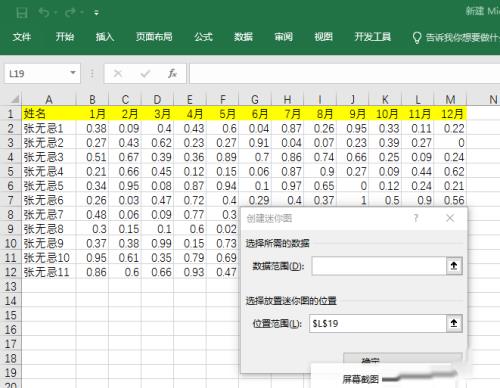500x388 pixels.
Task: Switch to the 开发工具 ribbon tab
Action: [372, 37]
